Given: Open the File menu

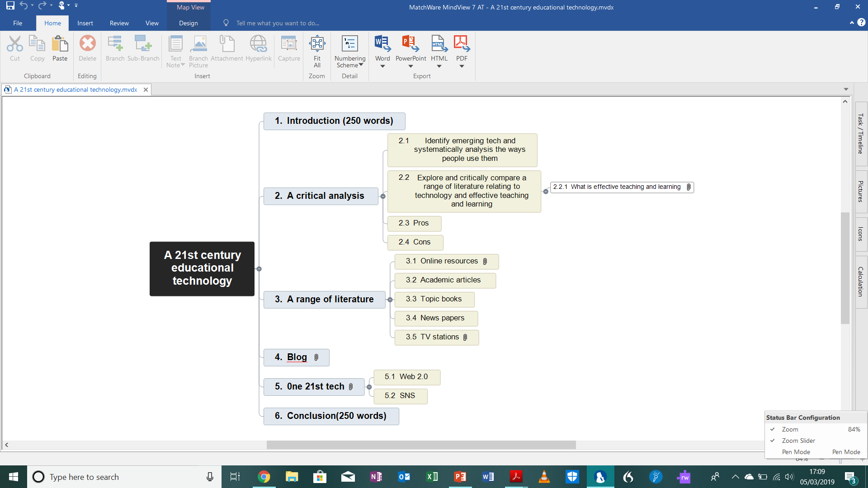Looking at the screenshot, I should coord(18,23).
